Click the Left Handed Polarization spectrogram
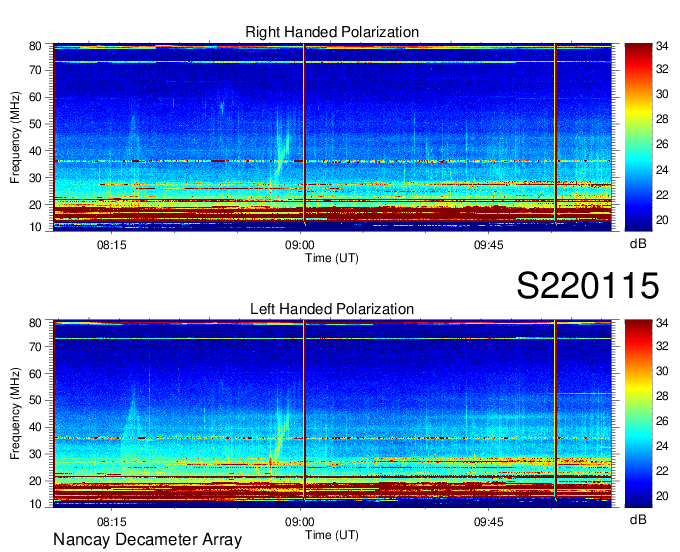The image size is (680, 552). point(332,414)
